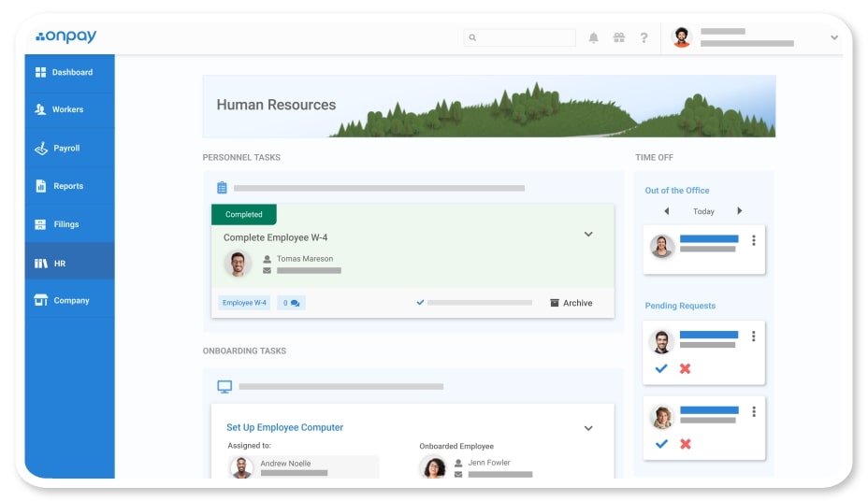This screenshot has height=501, width=868.
Task: Open three-dot menu on Out of Office card
Action: (754, 241)
